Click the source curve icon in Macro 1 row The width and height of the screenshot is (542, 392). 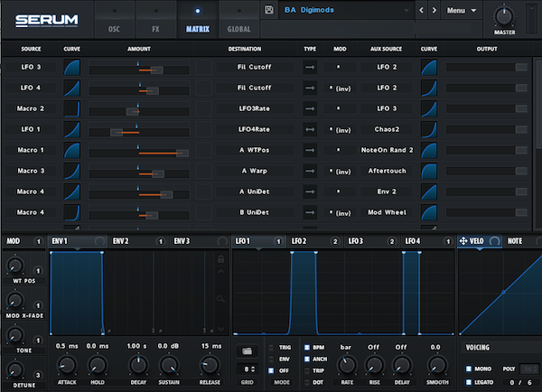coord(72,150)
